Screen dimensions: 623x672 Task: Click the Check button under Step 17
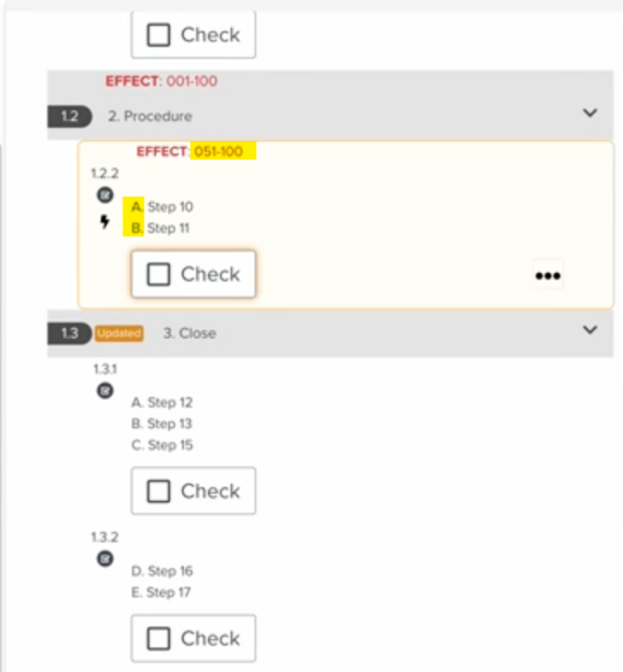tap(193, 637)
